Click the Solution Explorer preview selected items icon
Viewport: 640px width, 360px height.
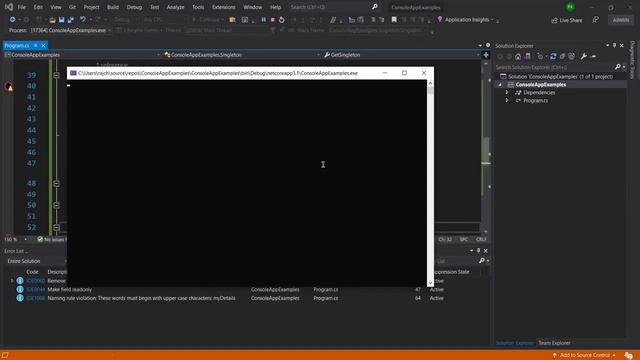[593, 56]
